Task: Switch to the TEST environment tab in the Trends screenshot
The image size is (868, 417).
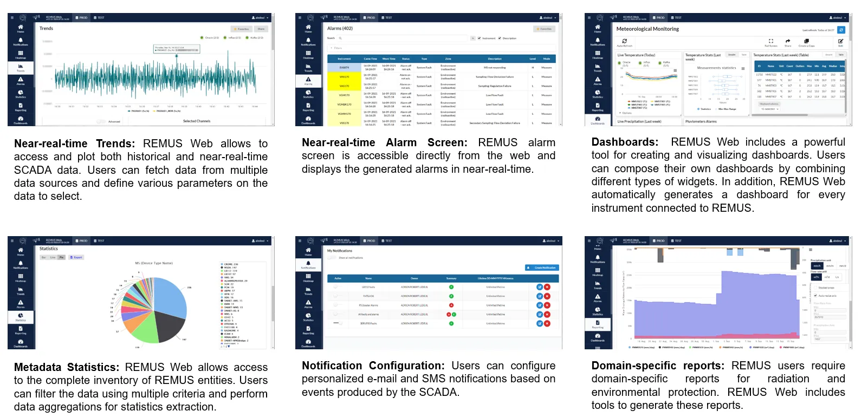Action: (x=99, y=17)
